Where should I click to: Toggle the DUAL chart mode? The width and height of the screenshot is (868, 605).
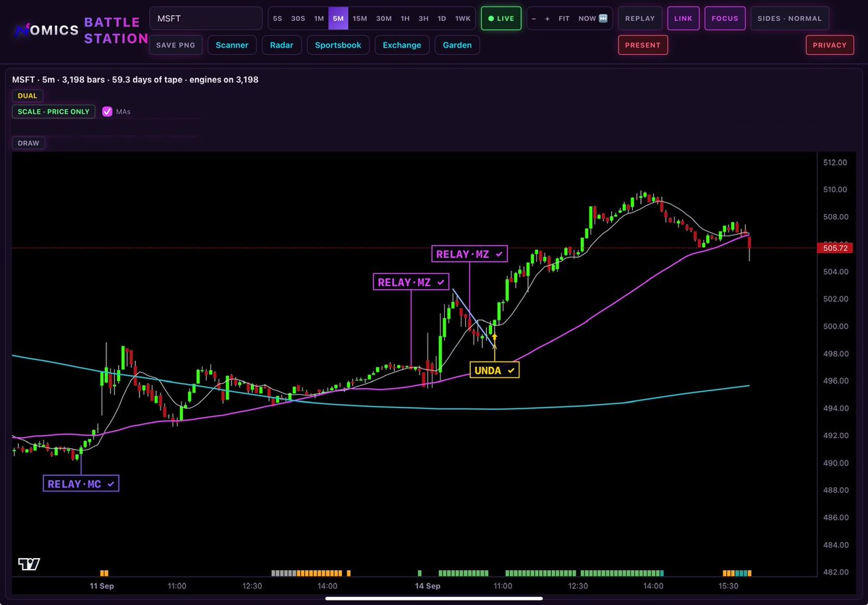[28, 95]
